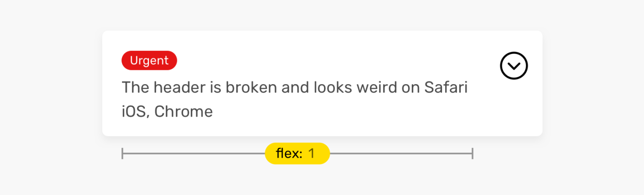This screenshot has height=195, width=644.
Task: Click the number 1 in the flex label
Action: pos(311,154)
